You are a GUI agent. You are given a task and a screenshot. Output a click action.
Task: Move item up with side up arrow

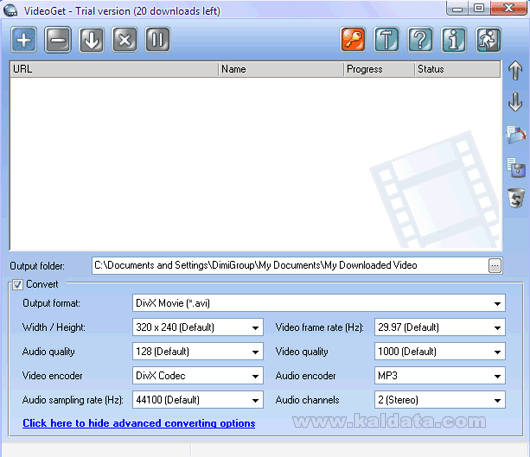coord(515,70)
